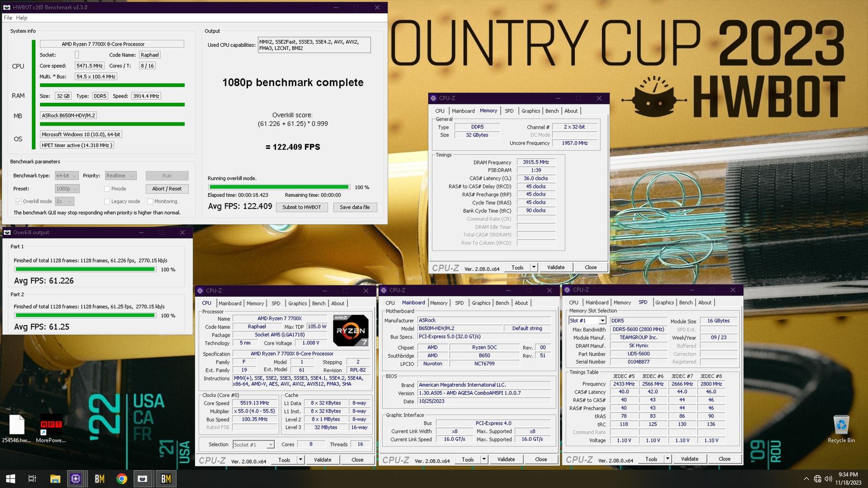Show hidden system tray icons

806,479
